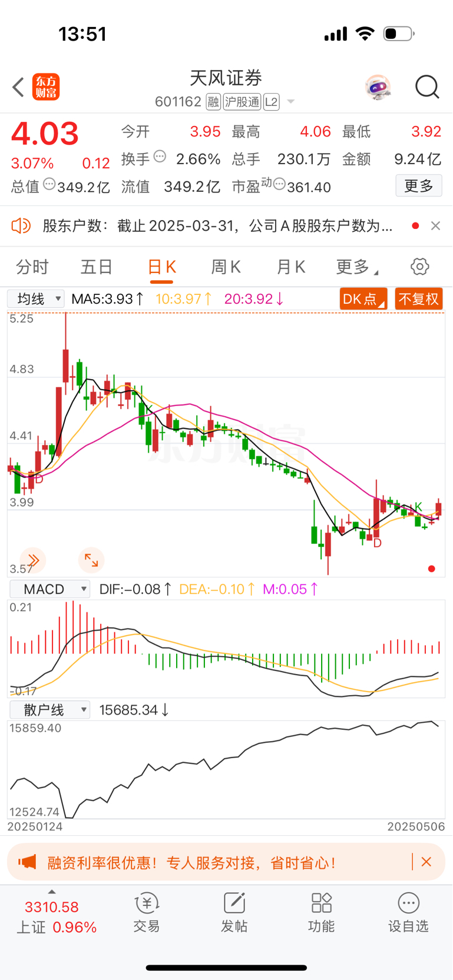Play announcement via speaker icon
453x980 pixels.
point(21,225)
